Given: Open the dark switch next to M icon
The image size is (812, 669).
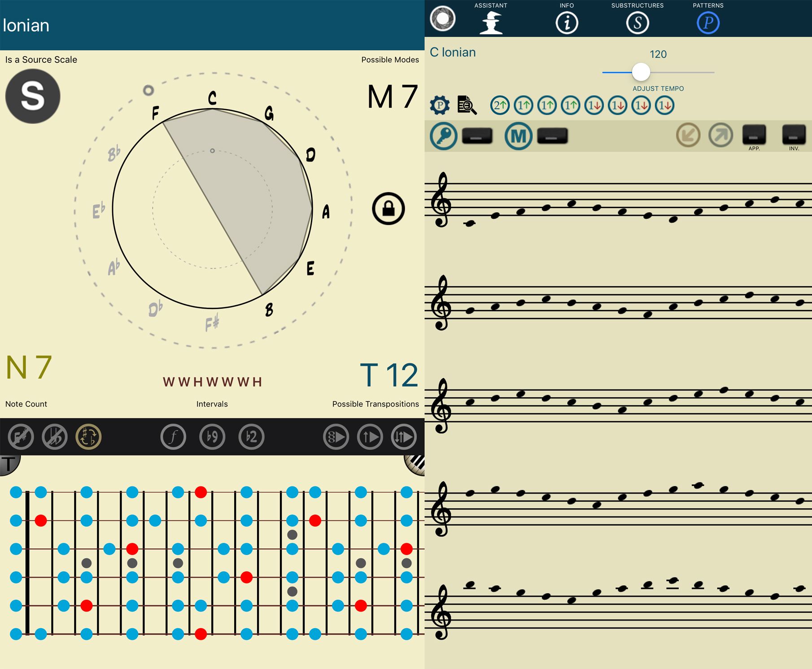Looking at the screenshot, I should pyautogui.click(x=552, y=136).
